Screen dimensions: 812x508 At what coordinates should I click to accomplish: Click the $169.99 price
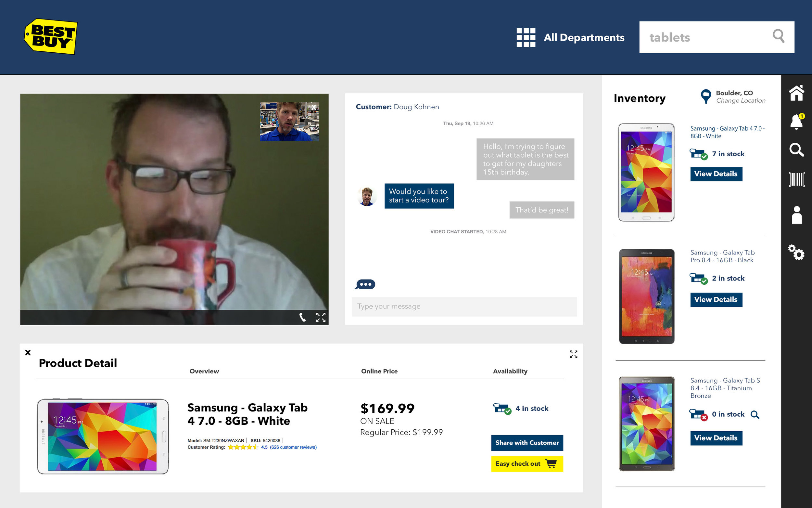(387, 409)
